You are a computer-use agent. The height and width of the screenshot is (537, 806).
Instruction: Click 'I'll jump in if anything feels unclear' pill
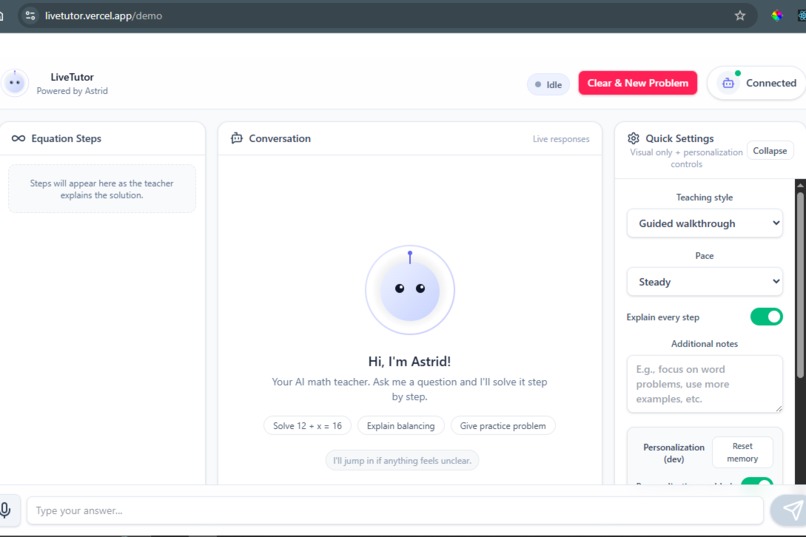[402, 460]
